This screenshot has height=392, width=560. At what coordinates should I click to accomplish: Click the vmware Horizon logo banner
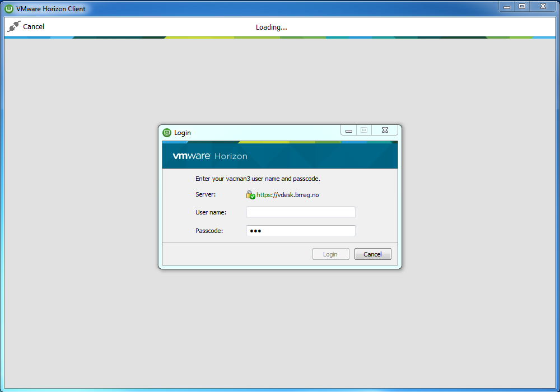pos(280,156)
